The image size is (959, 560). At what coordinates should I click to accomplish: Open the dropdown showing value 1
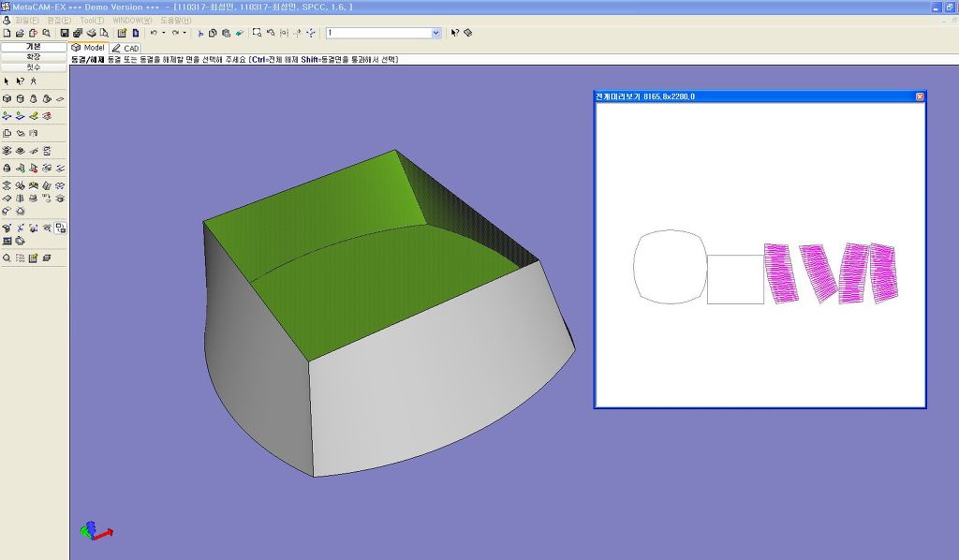coord(435,33)
